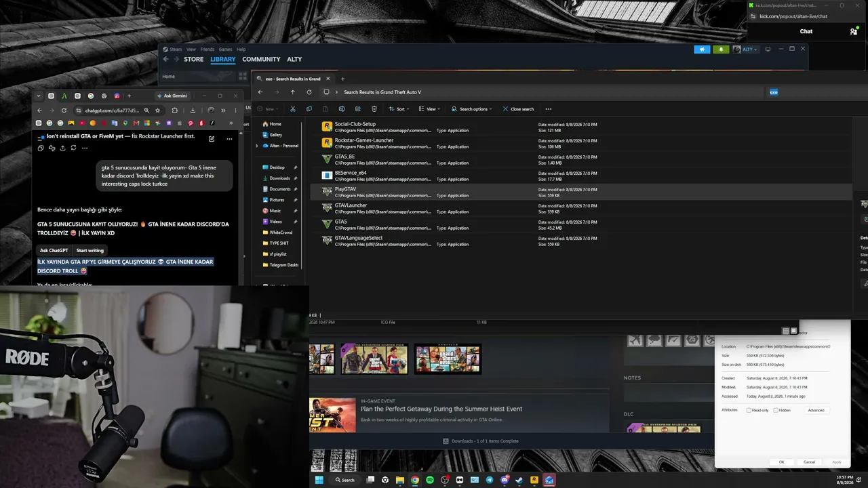Copy the ChatGPT response with copy icon
The height and width of the screenshot is (488, 868).
coord(41,148)
